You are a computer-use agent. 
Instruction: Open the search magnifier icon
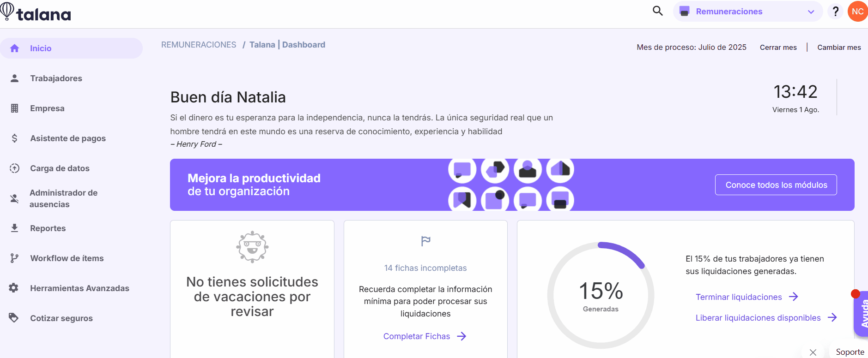coord(658,11)
